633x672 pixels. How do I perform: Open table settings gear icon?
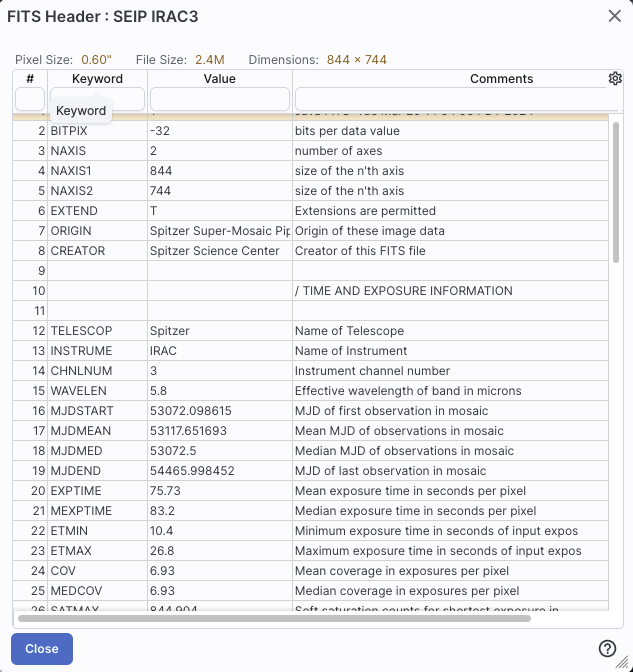coord(615,78)
